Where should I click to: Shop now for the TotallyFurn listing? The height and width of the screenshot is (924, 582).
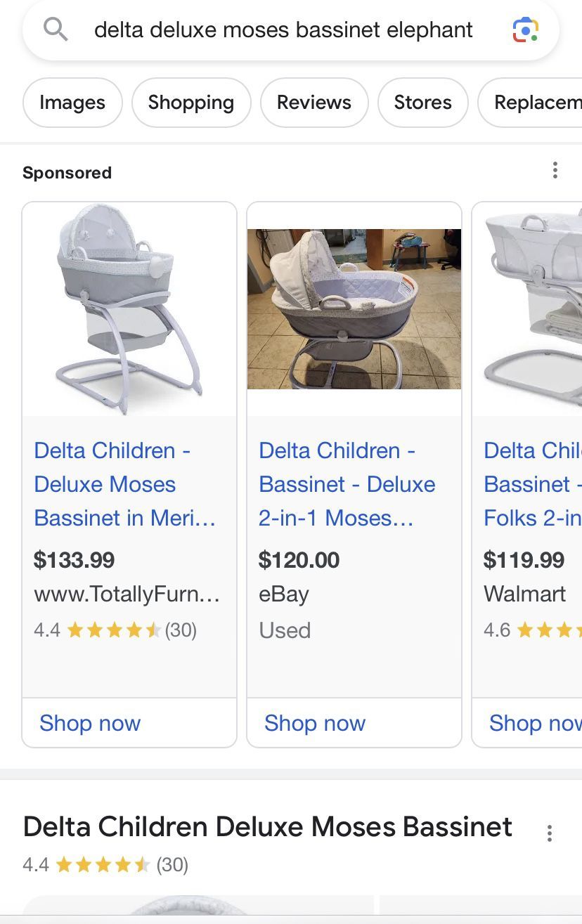pyautogui.click(x=90, y=723)
